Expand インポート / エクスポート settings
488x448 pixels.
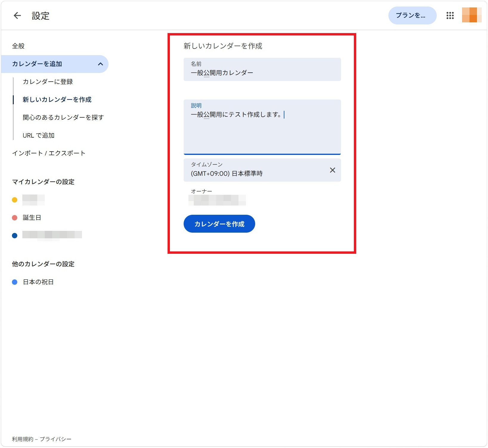(x=48, y=153)
